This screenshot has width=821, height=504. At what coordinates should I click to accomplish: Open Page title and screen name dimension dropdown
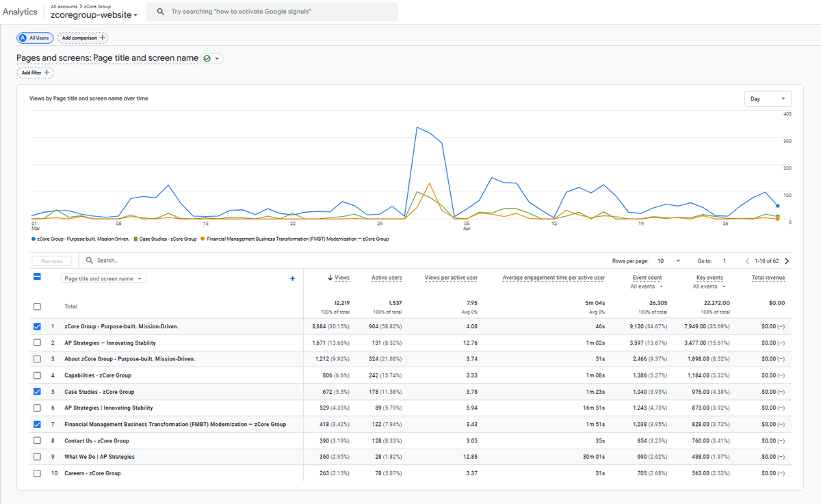pyautogui.click(x=103, y=278)
